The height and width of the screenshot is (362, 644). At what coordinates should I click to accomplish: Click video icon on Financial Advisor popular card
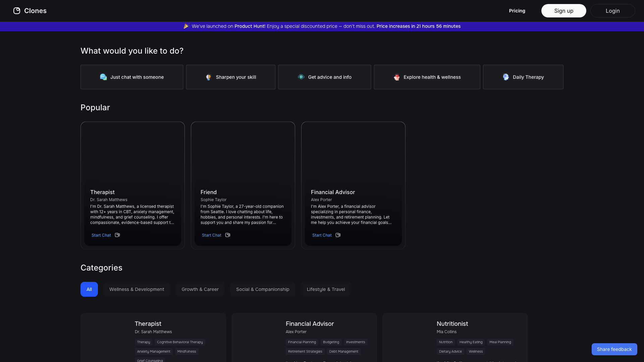pyautogui.click(x=338, y=235)
